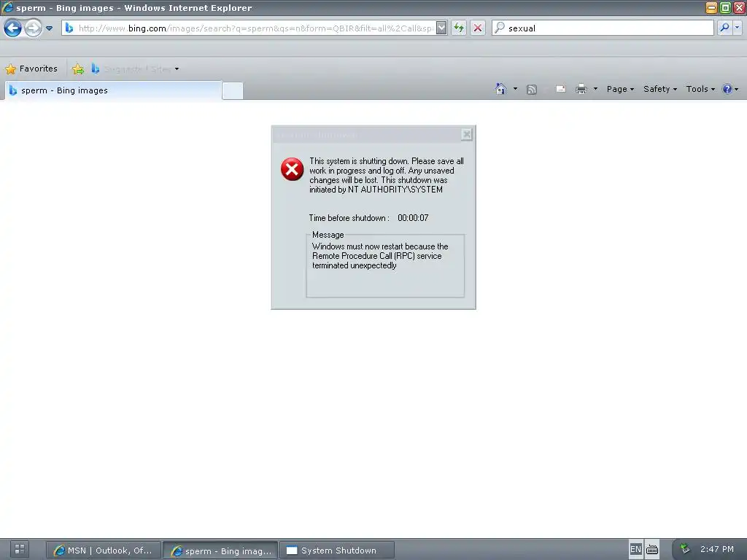Minimize the Internet Explorer window
This screenshot has width=747, height=560.
711,7
